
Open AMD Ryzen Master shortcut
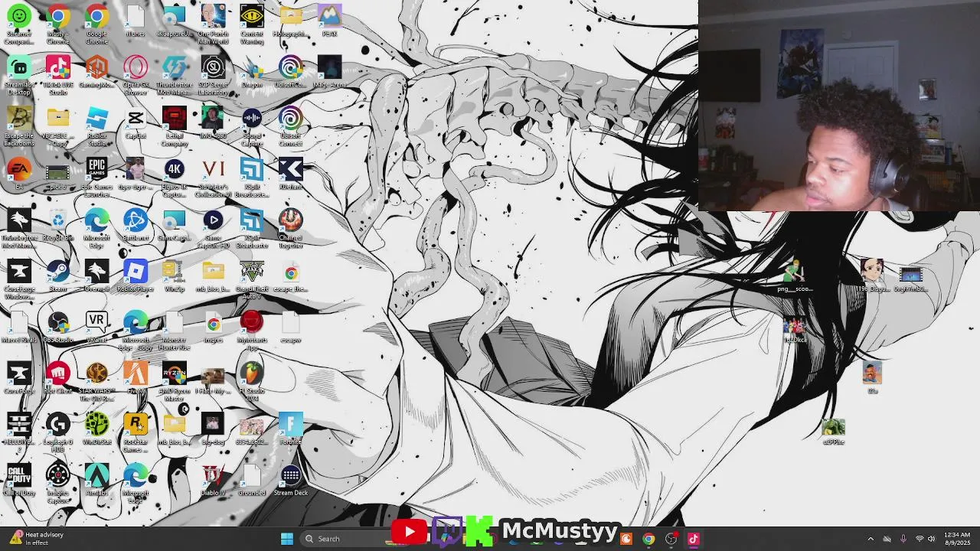click(174, 382)
